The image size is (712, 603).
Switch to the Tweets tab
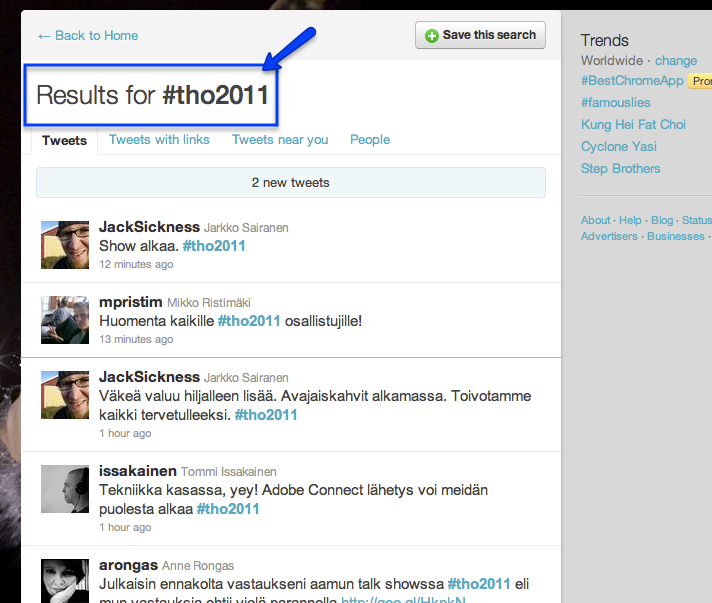[x=64, y=140]
